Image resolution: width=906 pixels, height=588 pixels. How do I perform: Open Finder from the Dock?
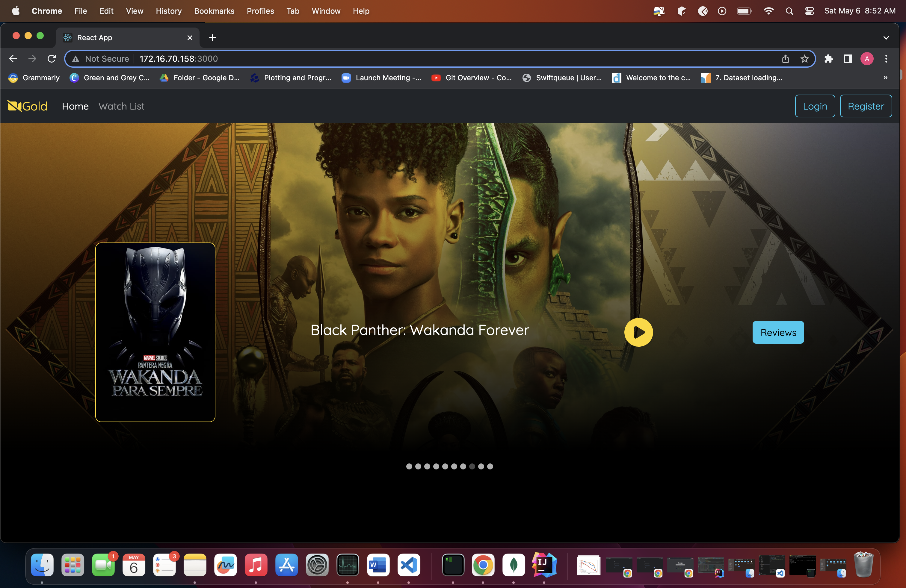pyautogui.click(x=42, y=565)
